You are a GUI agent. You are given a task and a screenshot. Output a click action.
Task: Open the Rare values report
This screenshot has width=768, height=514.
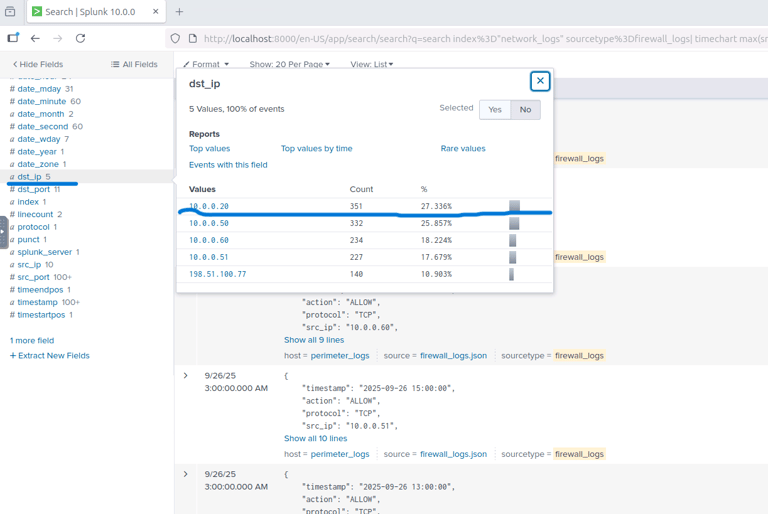tap(463, 148)
